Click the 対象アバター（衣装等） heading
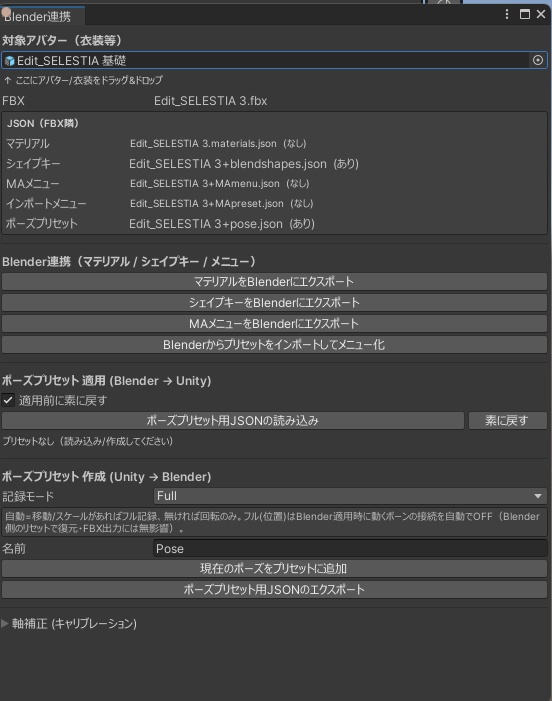This screenshot has height=701, width=552. point(62,40)
